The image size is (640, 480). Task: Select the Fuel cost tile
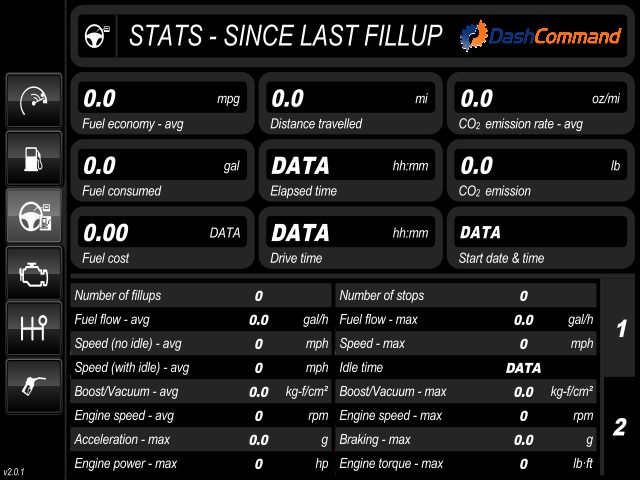tap(162, 238)
